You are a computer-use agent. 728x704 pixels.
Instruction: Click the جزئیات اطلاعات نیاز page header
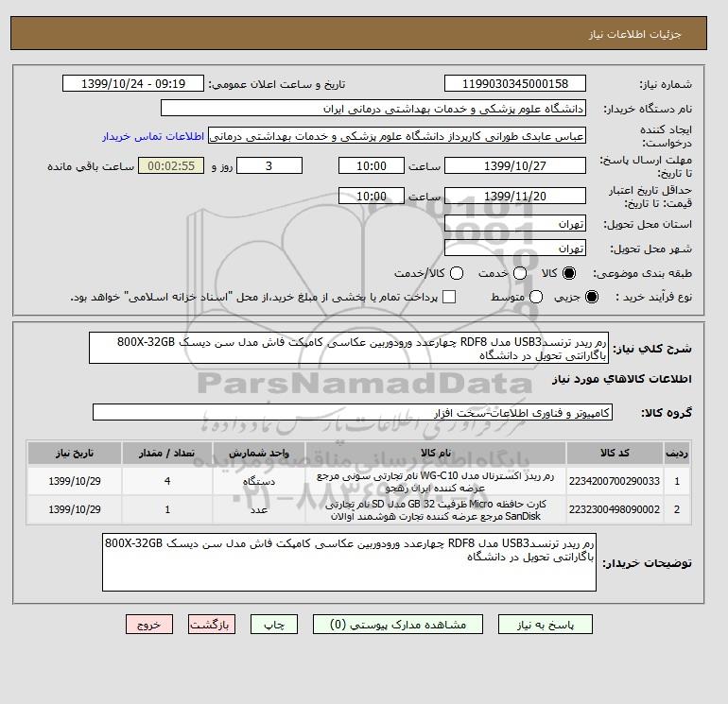634,35
